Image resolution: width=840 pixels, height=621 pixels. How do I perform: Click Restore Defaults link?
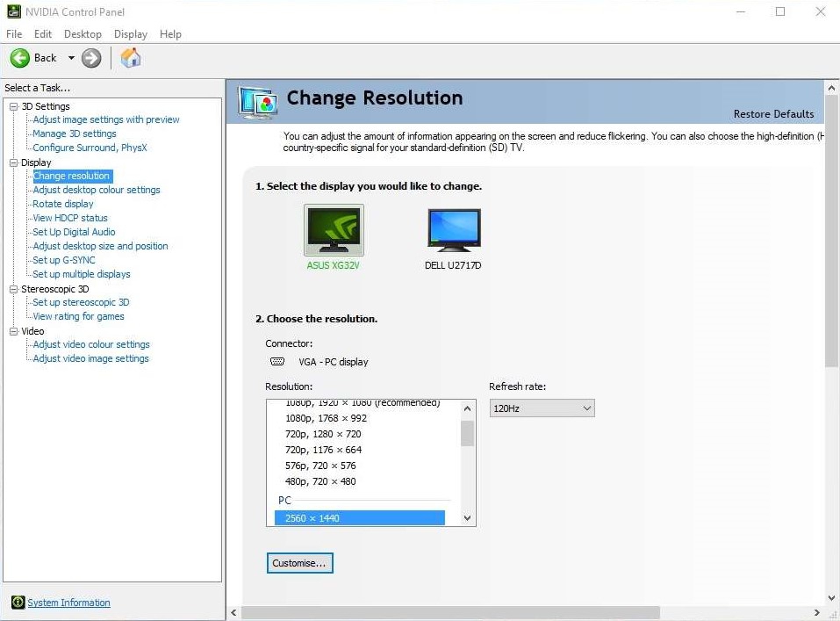pyautogui.click(x=773, y=113)
